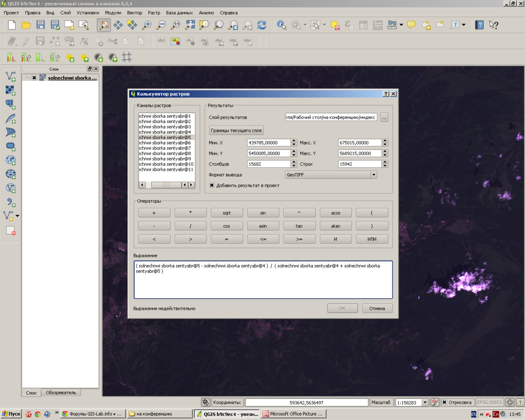Open the Растр menu
The height and width of the screenshot is (420, 525).
[154, 13]
